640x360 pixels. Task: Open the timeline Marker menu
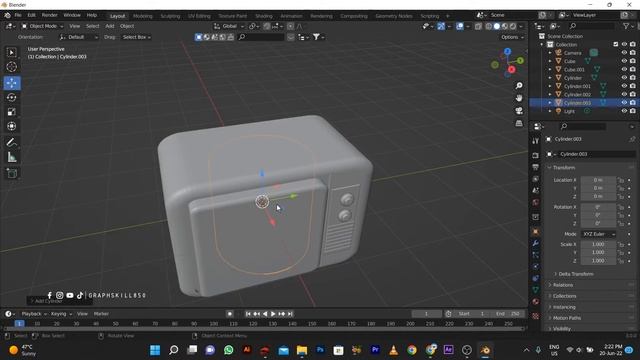click(x=101, y=314)
